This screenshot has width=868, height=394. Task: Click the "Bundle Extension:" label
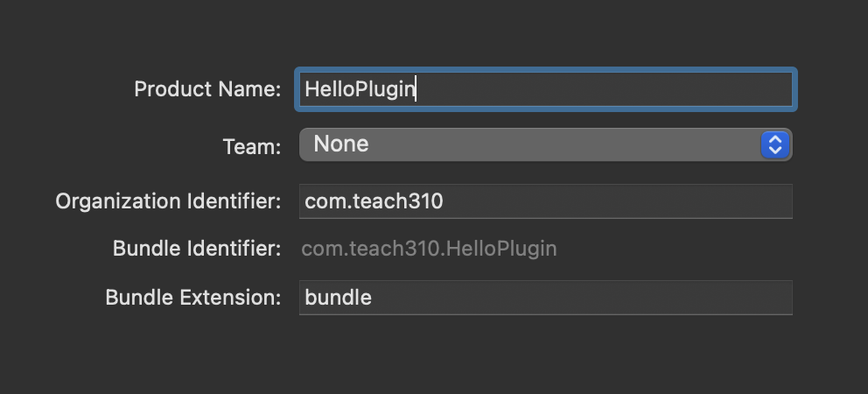pos(193,298)
